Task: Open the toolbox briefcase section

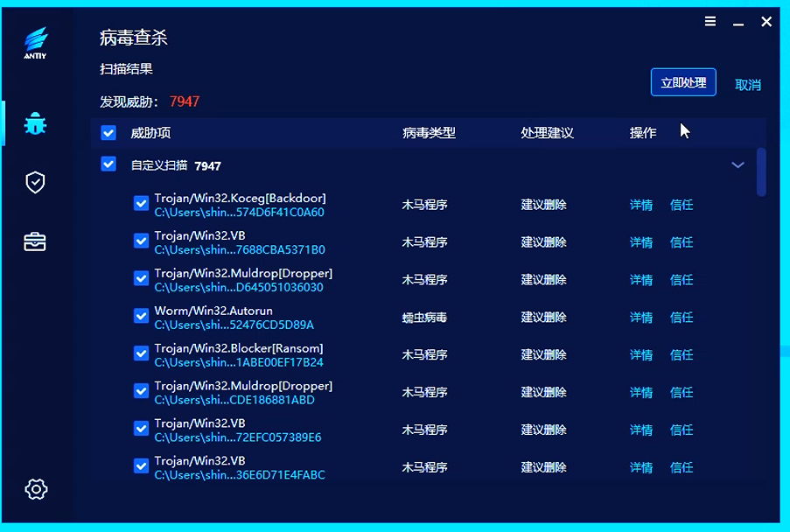Action: pos(35,241)
